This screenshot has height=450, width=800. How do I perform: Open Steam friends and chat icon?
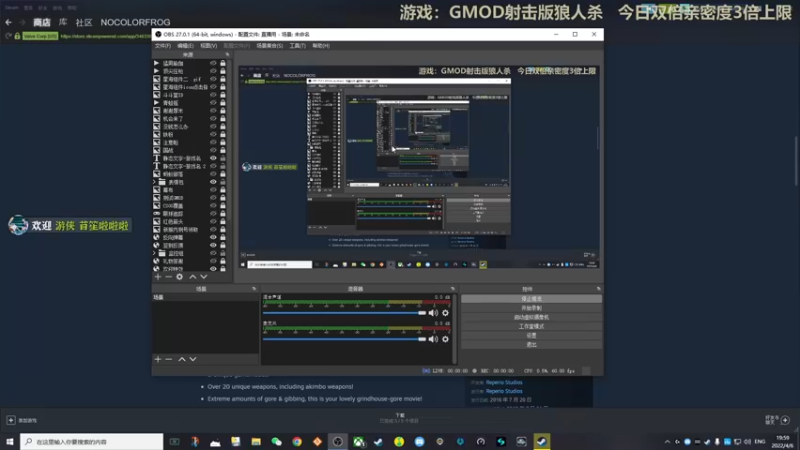click(785, 420)
